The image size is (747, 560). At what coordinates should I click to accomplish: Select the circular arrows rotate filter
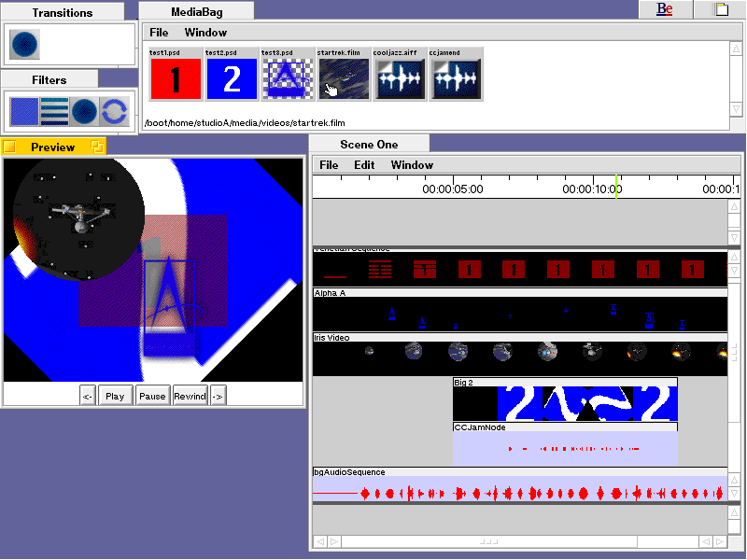[x=114, y=112]
